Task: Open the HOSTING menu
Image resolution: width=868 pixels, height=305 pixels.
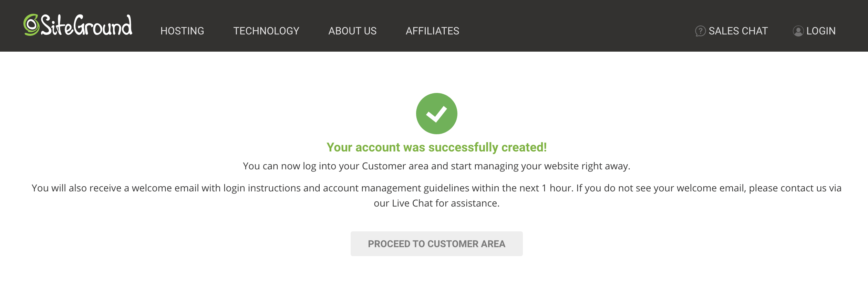Action: [x=182, y=31]
